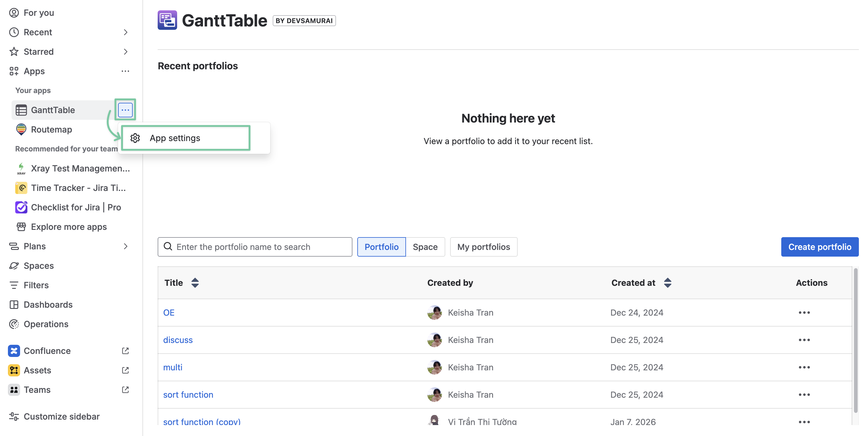Click the Plans icon

point(14,247)
